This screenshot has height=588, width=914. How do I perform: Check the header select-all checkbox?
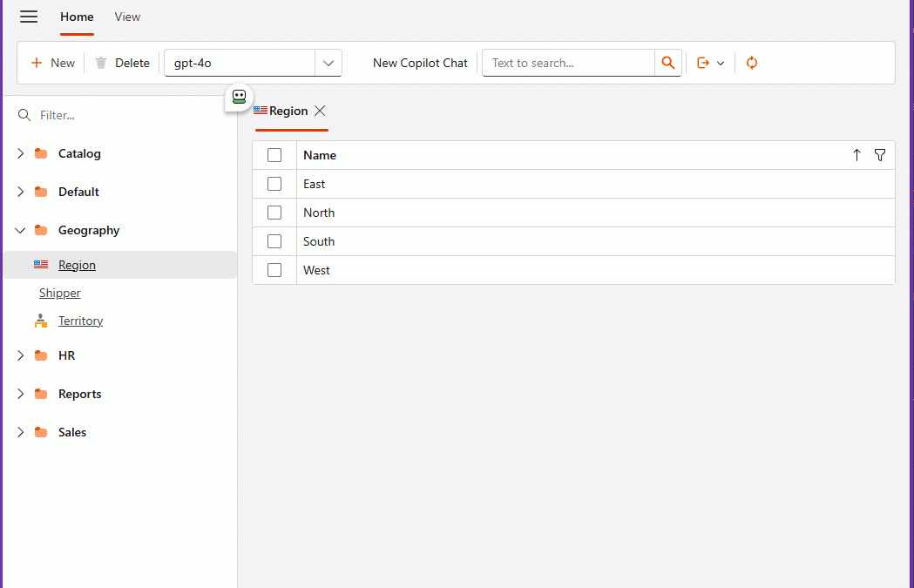click(274, 154)
